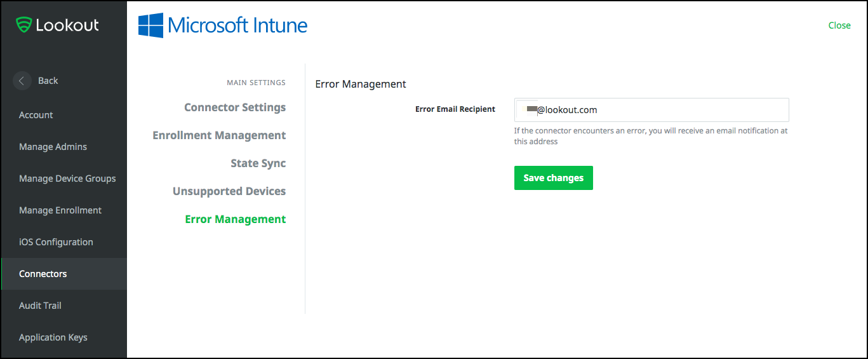Click the email notification help text
The width and height of the screenshot is (868, 359).
pos(651,136)
